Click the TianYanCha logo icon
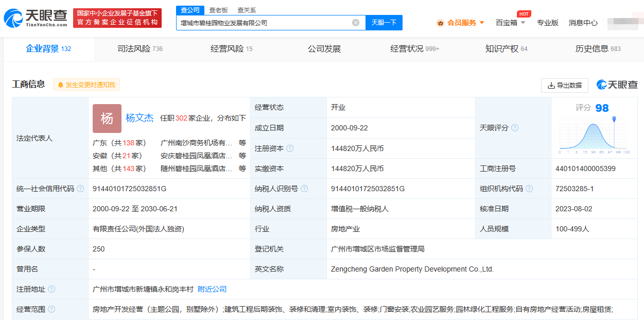 [x=13, y=18]
